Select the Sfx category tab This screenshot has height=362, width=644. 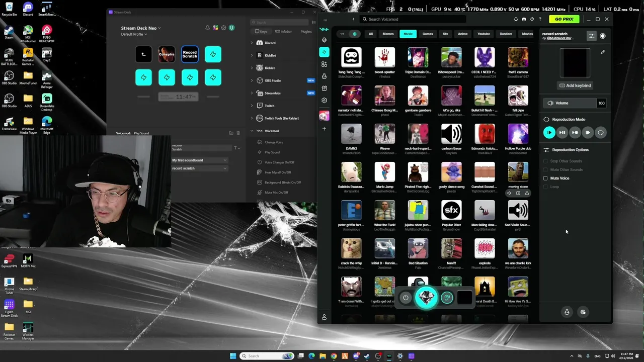click(445, 34)
